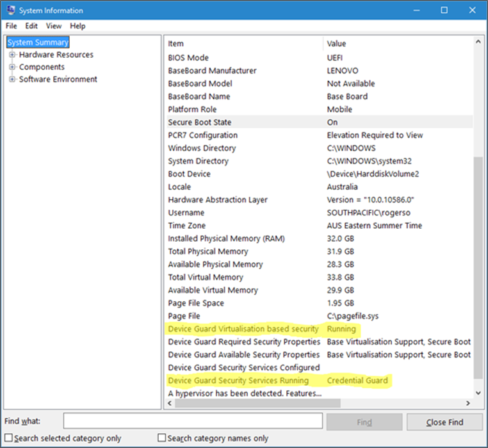Select the BaseBoard Manufacturer row
This screenshot has width=488, height=448.
pyautogui.click(x=320, y=71)
